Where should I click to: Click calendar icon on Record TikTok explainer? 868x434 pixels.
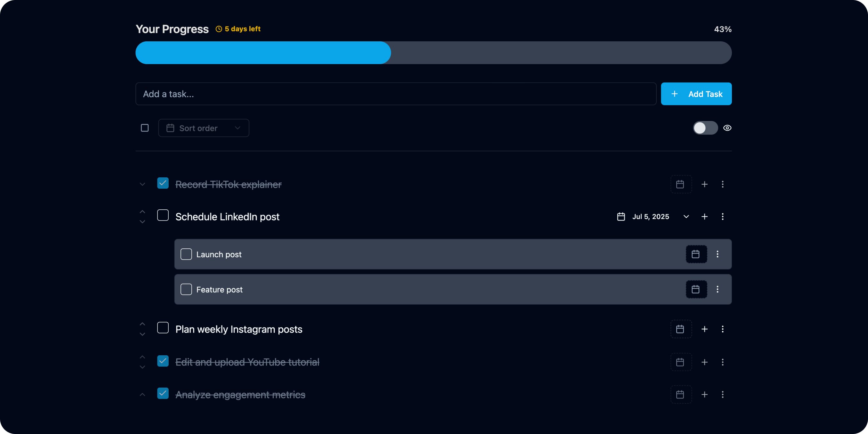(x=680, y=184)
